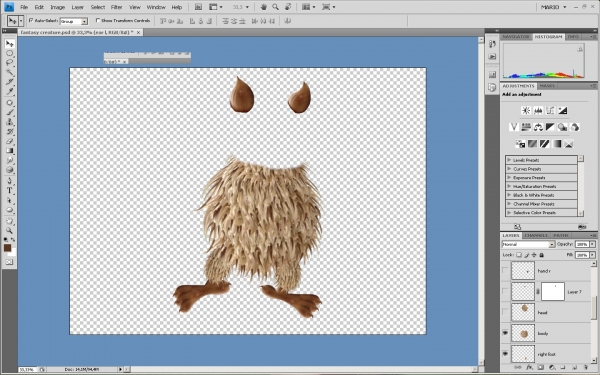
Task: Swap foreground and background colors
Action: point(13,240)
